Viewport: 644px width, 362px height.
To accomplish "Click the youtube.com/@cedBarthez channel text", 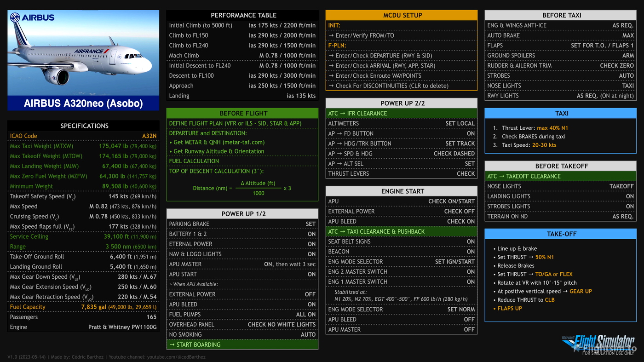I will pyautogui.click(x=176, y=357).
